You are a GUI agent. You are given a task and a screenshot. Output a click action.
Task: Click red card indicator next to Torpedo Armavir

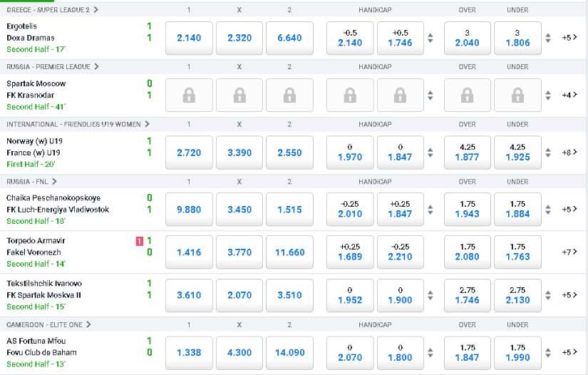click(x=140, y=241)
